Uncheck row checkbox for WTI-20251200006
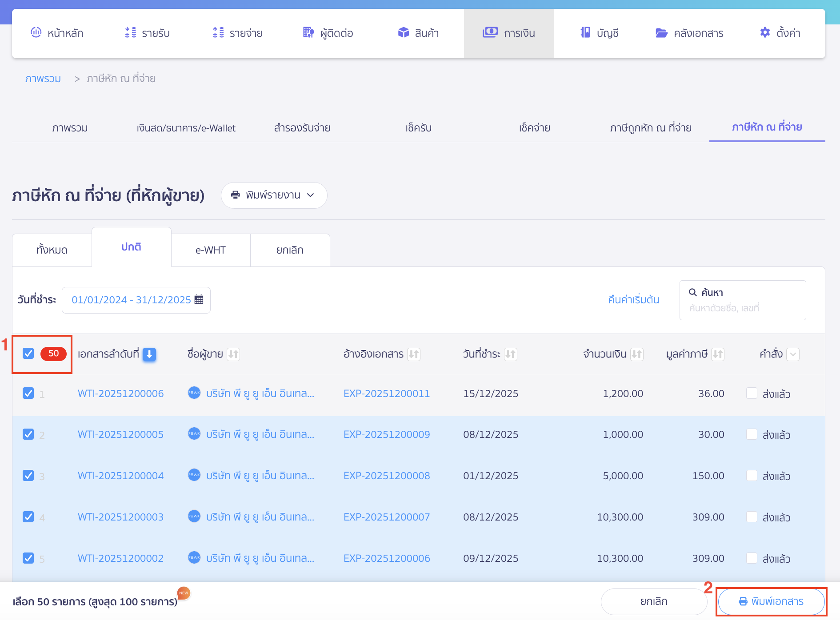The width and height of the screenshot is (840, 620). click(28, 393)
